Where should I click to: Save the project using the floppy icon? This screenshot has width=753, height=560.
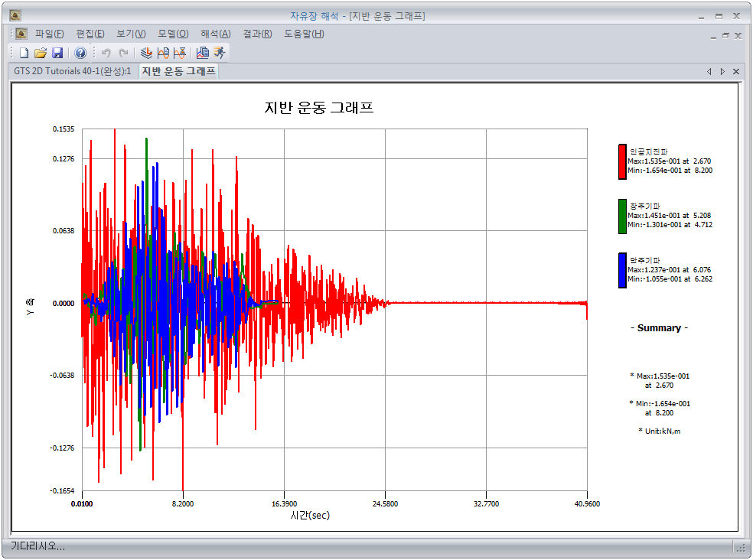[x=57, y=53]
